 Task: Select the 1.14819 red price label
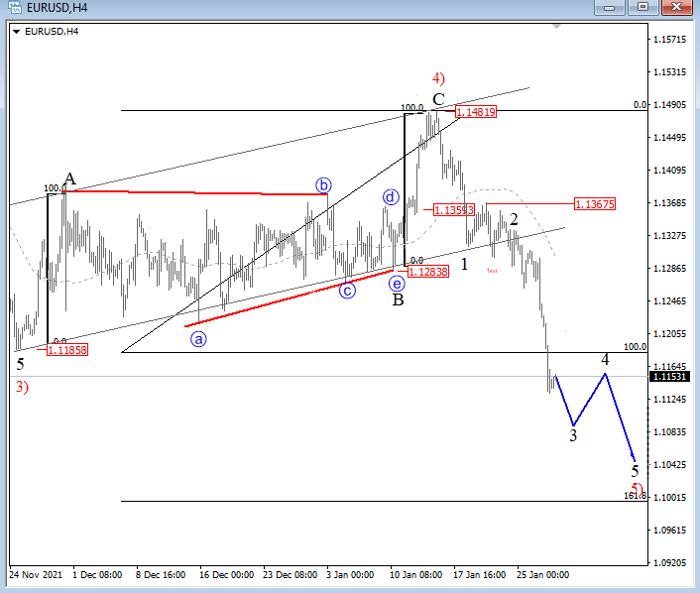tap(476, 112)
